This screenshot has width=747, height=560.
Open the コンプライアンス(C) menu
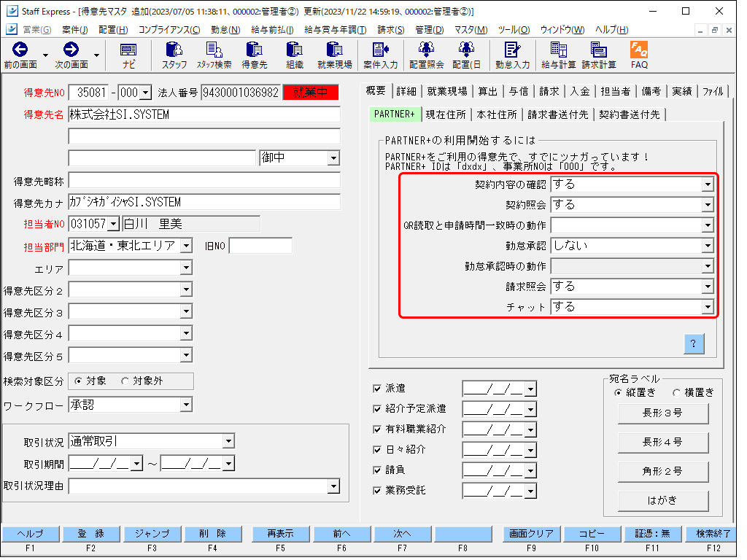(x=169, y=29)
